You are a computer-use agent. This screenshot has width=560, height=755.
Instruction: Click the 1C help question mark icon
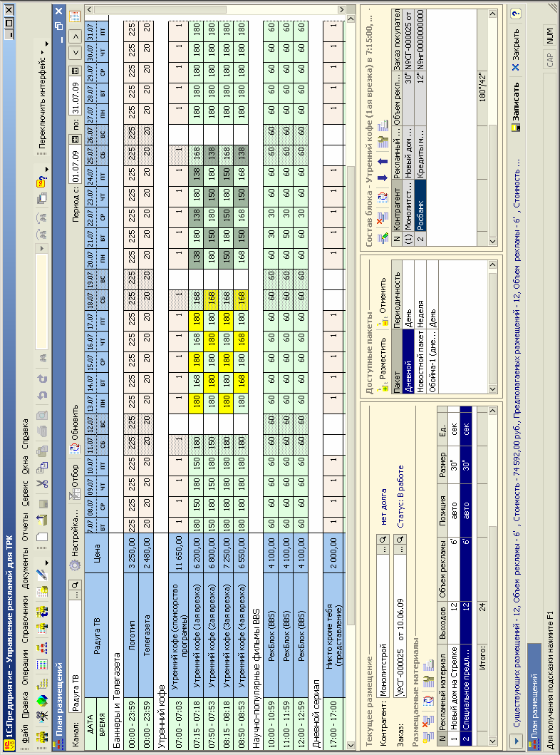tap(41, 183)
